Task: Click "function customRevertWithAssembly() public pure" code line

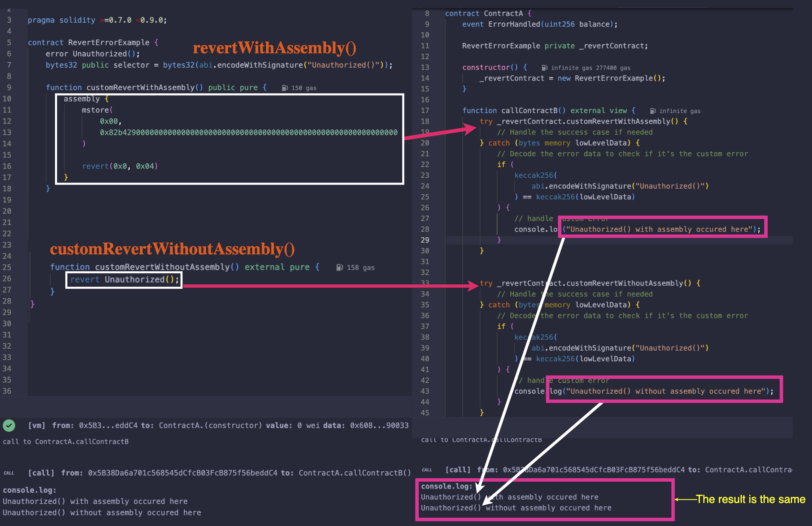Action: pos(156,87)
